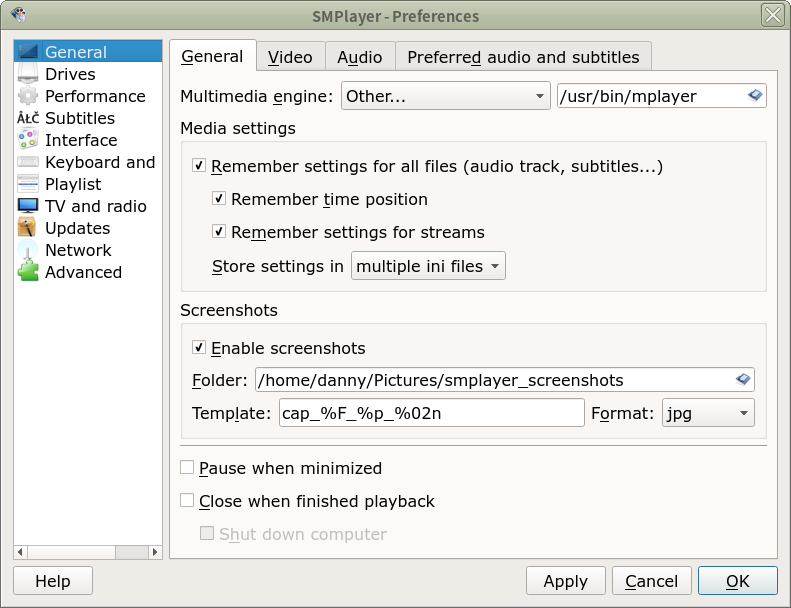The height and width of the screenshot is (608, 791).
Task: Open the Store settings in dropdown
Action: point(428,266)
